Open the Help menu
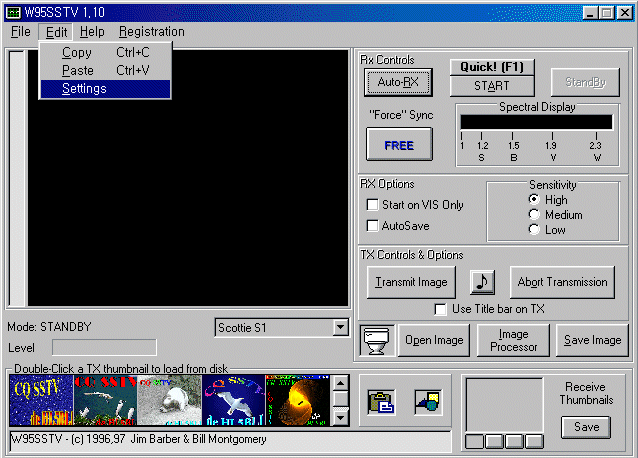 (92, 32)
